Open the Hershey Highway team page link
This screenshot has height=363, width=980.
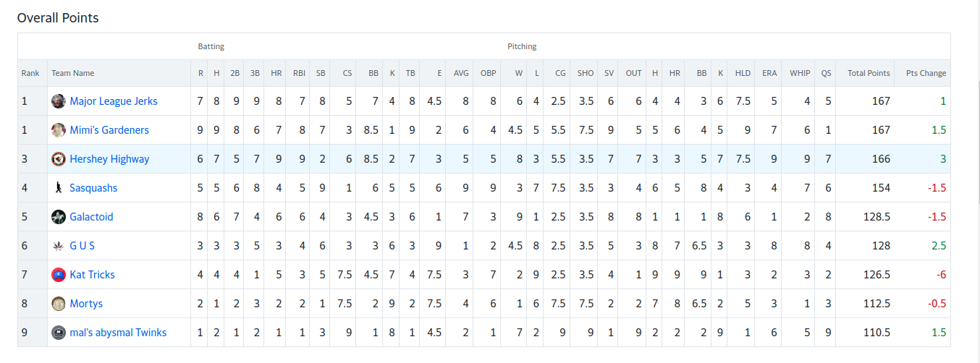tap(109, 159)
